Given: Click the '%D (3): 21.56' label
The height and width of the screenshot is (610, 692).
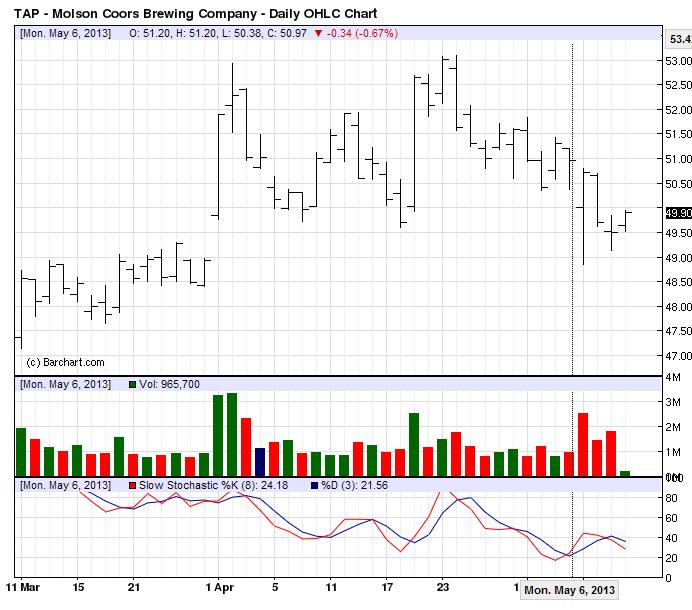Looking at the screenshot, I should click(x=354, y=486).
